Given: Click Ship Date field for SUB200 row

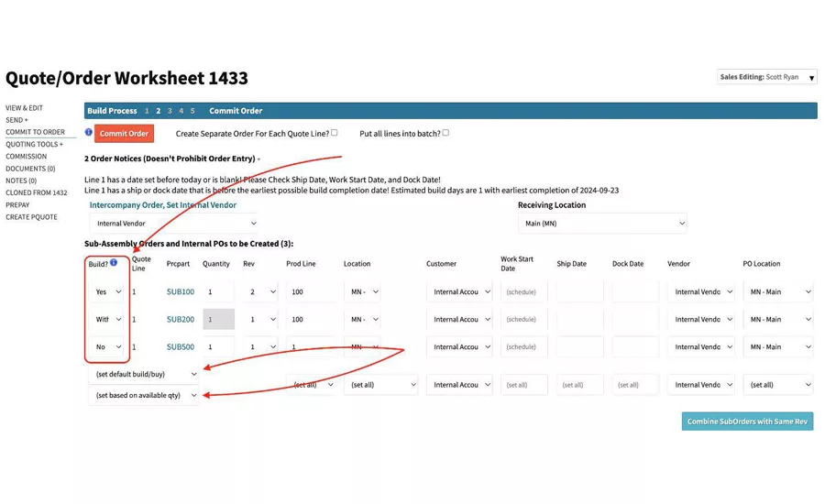Looking at the screenshot, I should (x=579, y=319).
